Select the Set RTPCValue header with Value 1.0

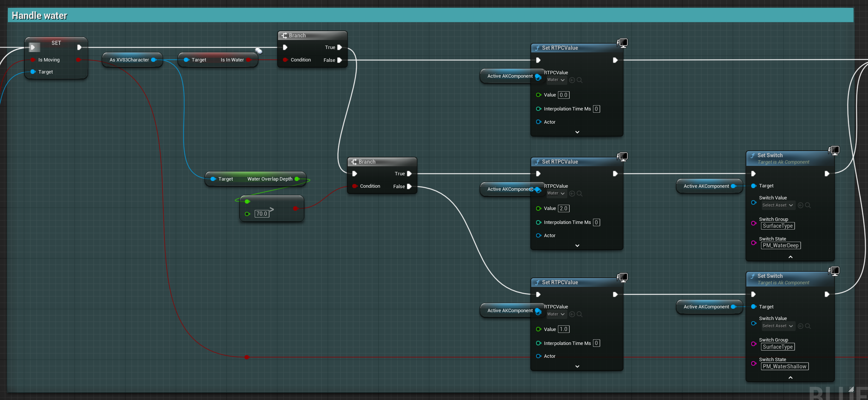(577, 282)
